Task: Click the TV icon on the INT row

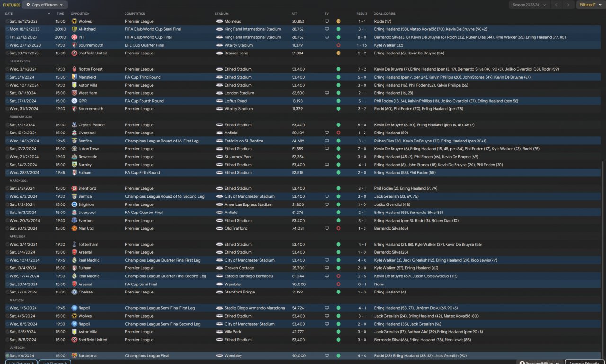Action: pos(327,37)
